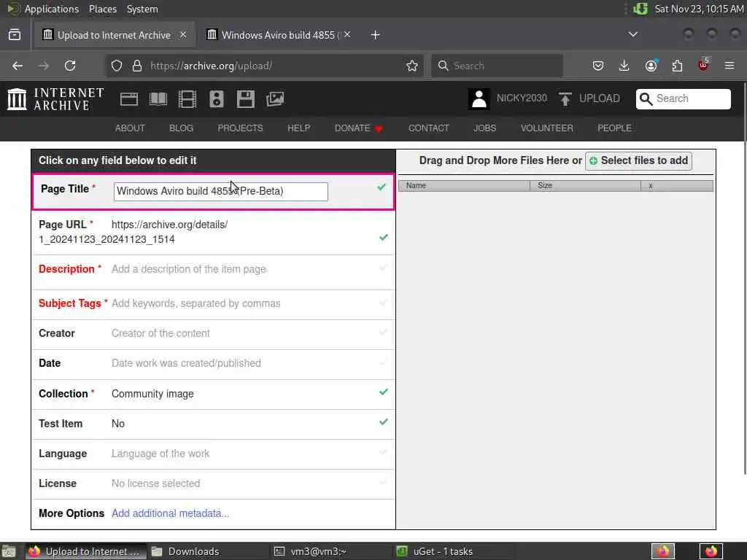Close the Windows Aviro build 4855 tab
The image size is (747, 560).
point(348,34)
